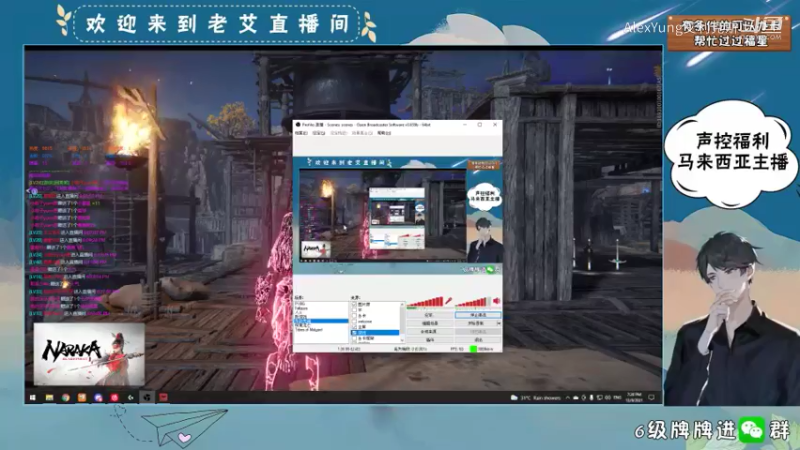The width and height of the screenshot is (800, 450).
Task: Show hidden system tray icons
Action: coord(568,397)
